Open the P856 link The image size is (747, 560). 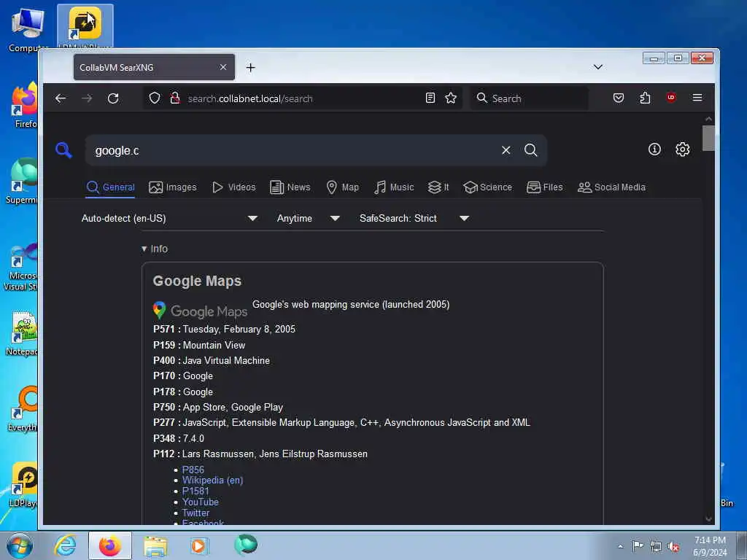(193, 470)
